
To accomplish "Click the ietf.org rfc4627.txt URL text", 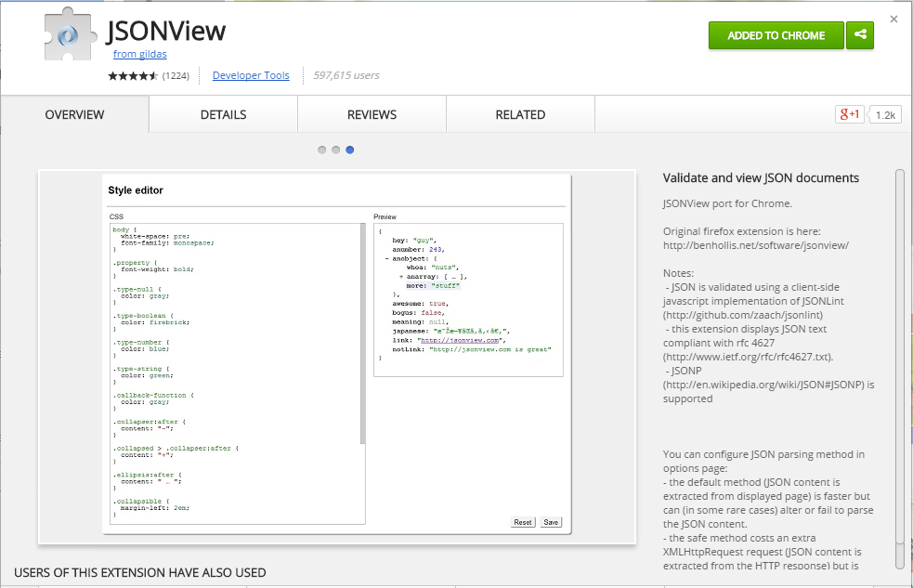I will click(749, 358).
